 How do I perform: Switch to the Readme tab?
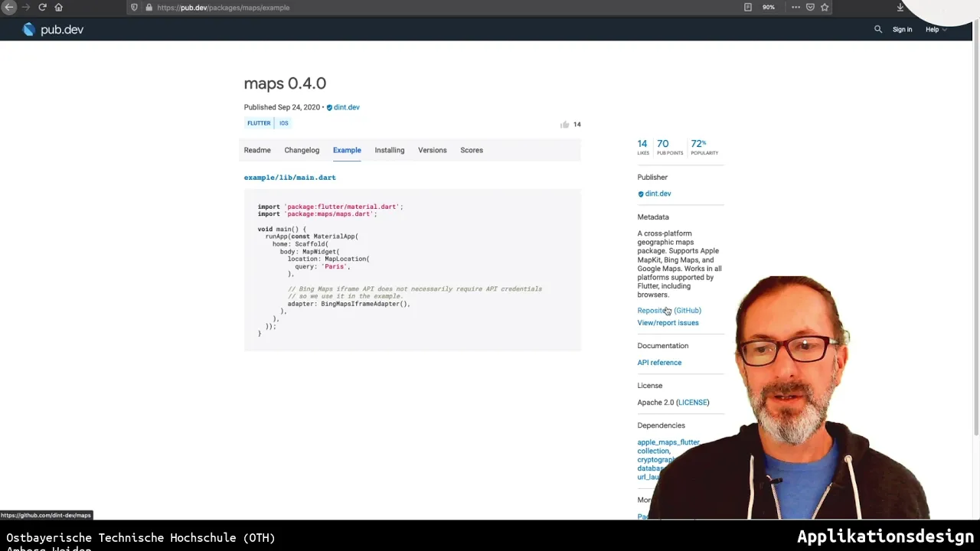(257, 150)
